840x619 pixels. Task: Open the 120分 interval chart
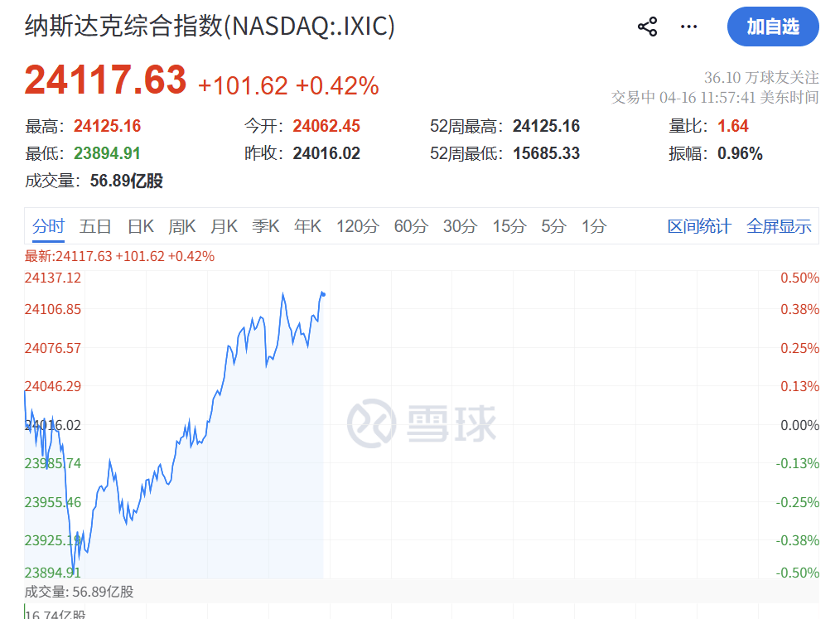point(357,225)
